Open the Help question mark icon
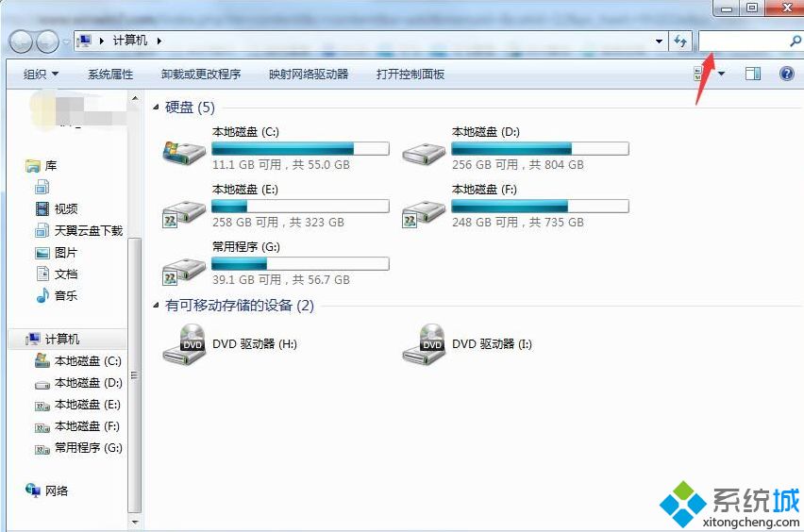Screen dimensions: 804x532 point(787,74)
